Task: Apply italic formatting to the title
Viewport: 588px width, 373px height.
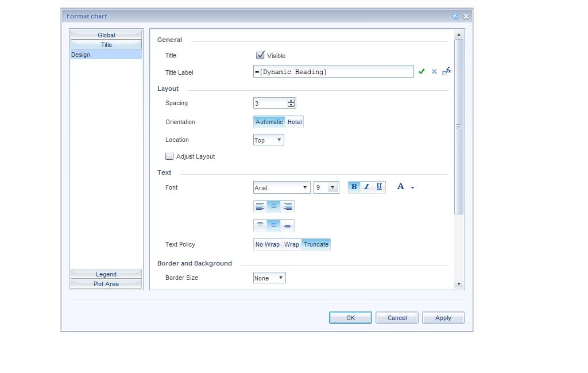Action: coord(366,186)
